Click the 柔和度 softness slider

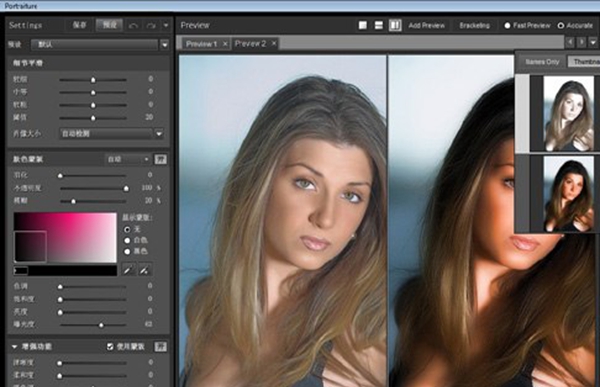(93, 376)
